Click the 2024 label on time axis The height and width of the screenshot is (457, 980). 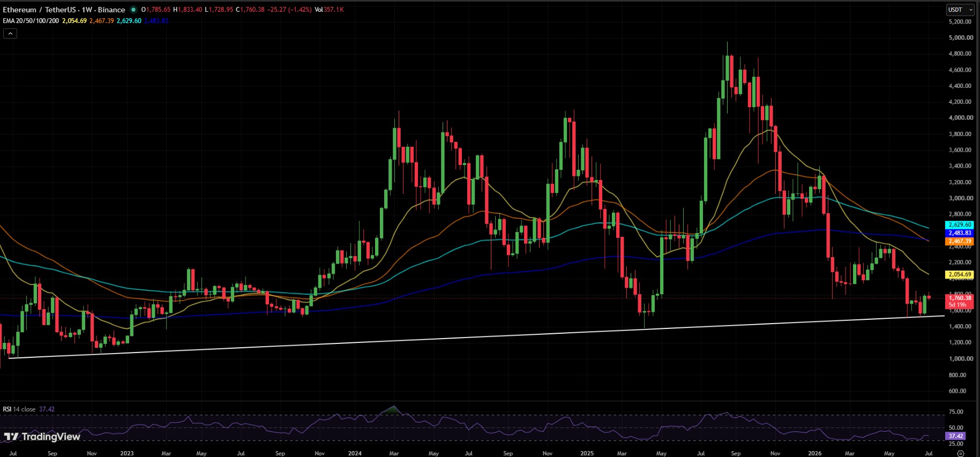355,453
